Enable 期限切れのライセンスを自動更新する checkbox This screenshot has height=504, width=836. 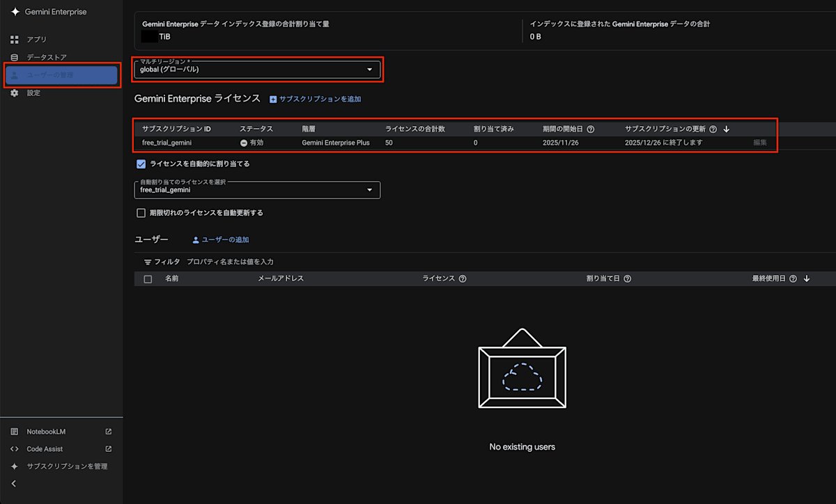pos(141,213)
